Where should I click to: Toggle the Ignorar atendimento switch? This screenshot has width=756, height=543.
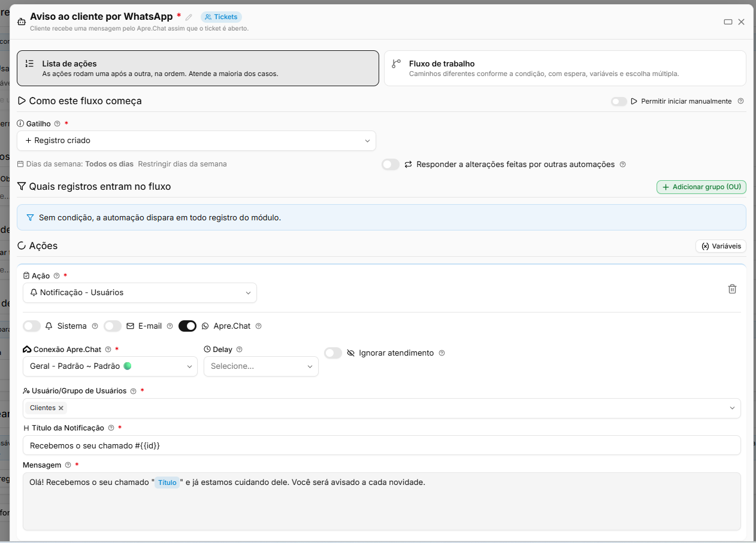click(333, 353)
